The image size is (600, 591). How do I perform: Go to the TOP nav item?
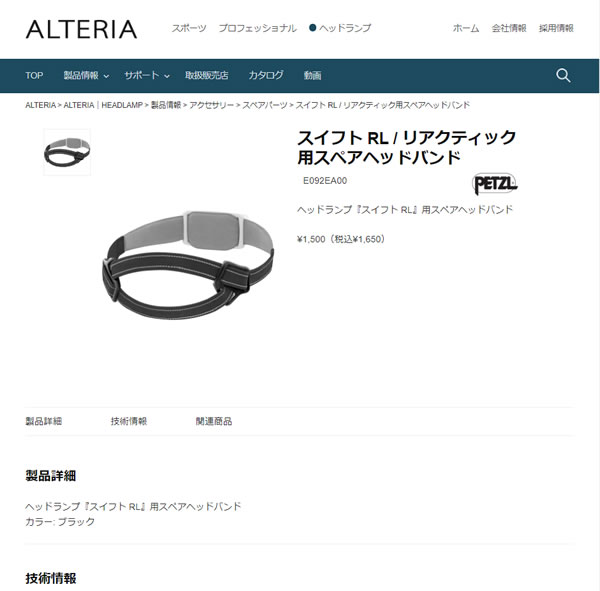[34, 75]
